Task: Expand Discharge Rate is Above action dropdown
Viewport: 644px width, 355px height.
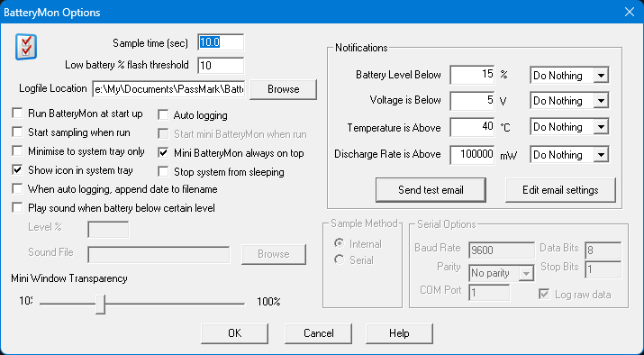Action: 601,155
